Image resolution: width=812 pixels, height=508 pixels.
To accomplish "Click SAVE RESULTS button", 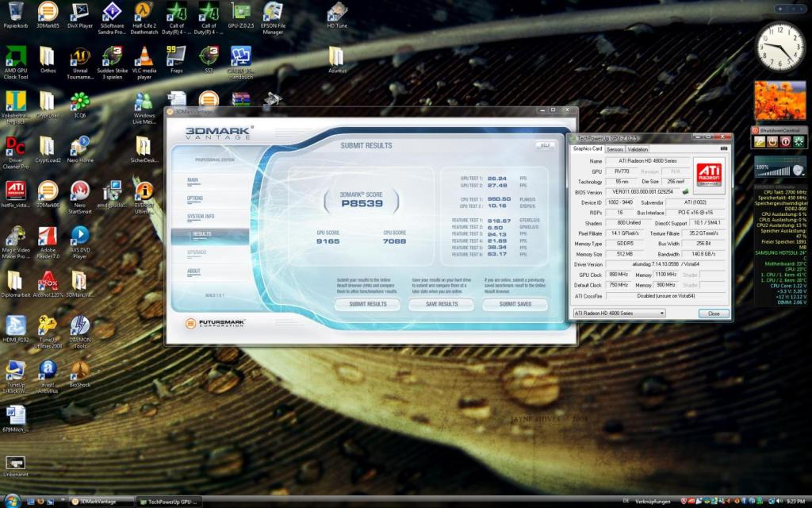I will [441, 304].
